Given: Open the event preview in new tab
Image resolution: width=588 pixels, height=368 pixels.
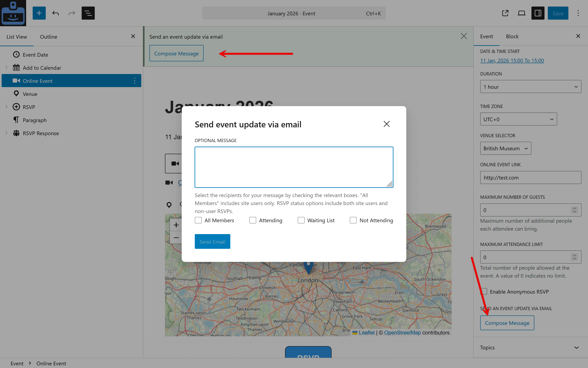Looking at the screenshot, I should click(505, 13).
